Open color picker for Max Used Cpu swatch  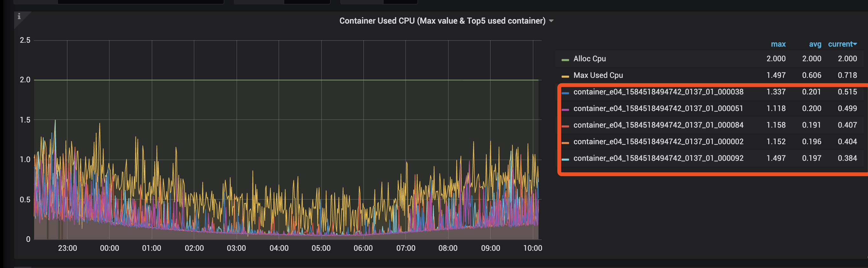coord(565,76)
